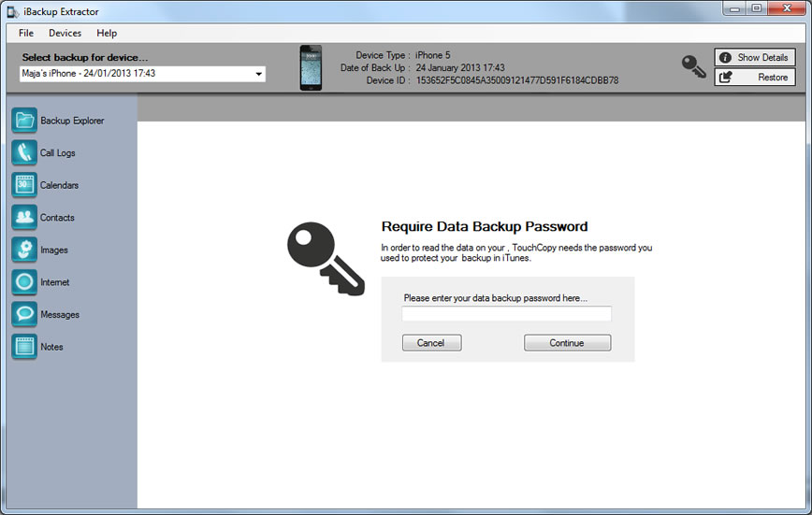
Task: Select the Images label
Action: click(54, 250)
